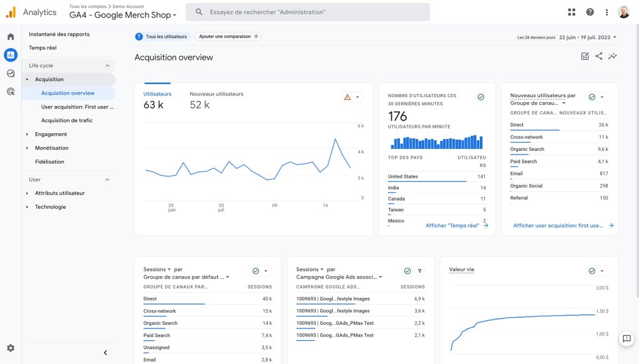Click the green check on Campagne Google Ads card
639x364 pixels.
coord(407,271)
